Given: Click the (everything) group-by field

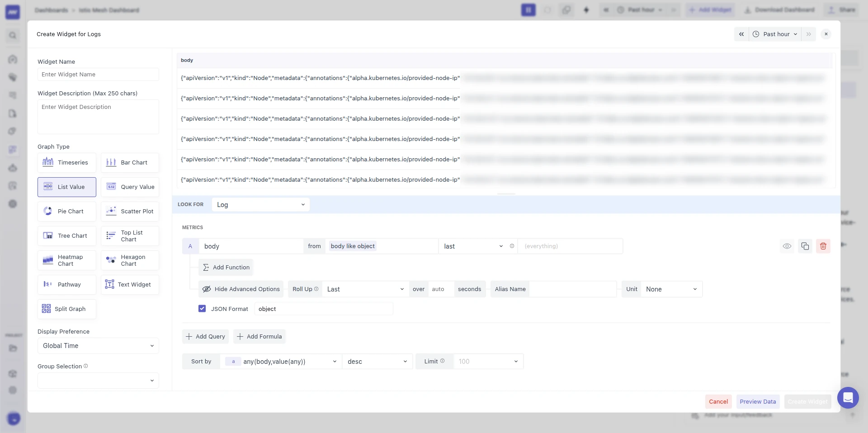Looking at the screenshot, I should click(x=570, y=246).
